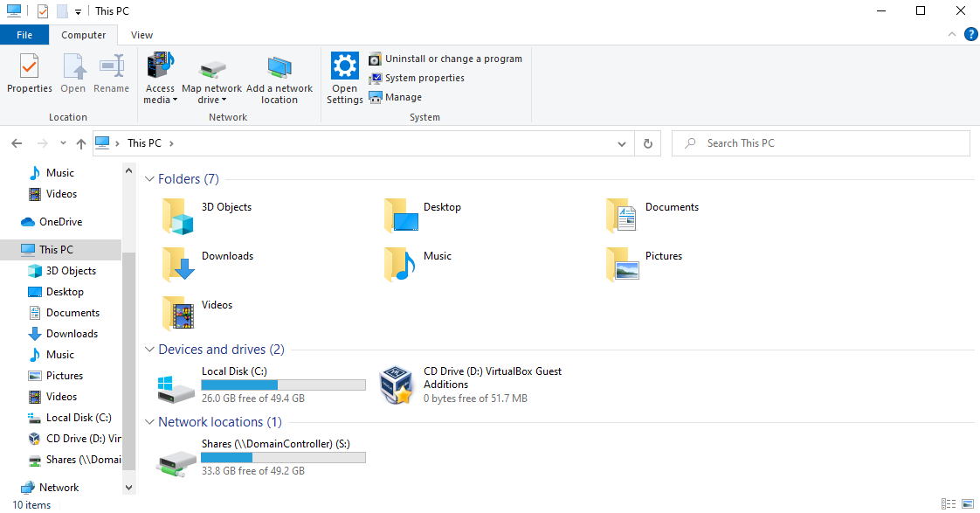
Task: Collapse the Folders (7) group
Action: pyautogui.click(x=150, y=179)
